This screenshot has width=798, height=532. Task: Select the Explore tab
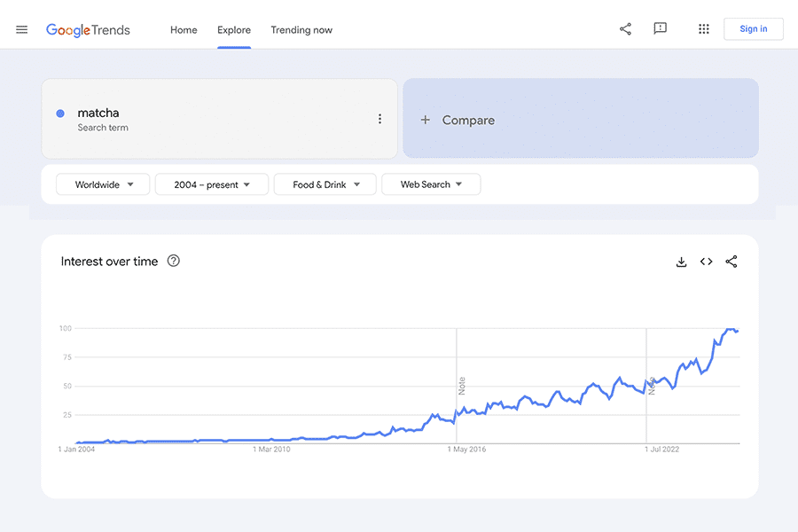tap(234, 29)
